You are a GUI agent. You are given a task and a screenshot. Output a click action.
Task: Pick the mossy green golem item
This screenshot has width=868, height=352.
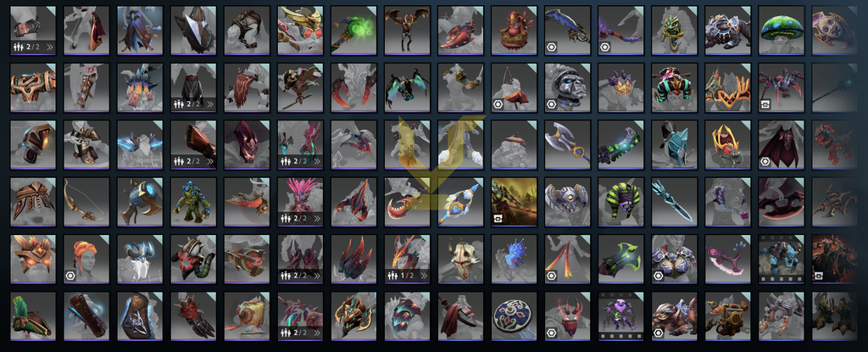(x=192, y=202)
